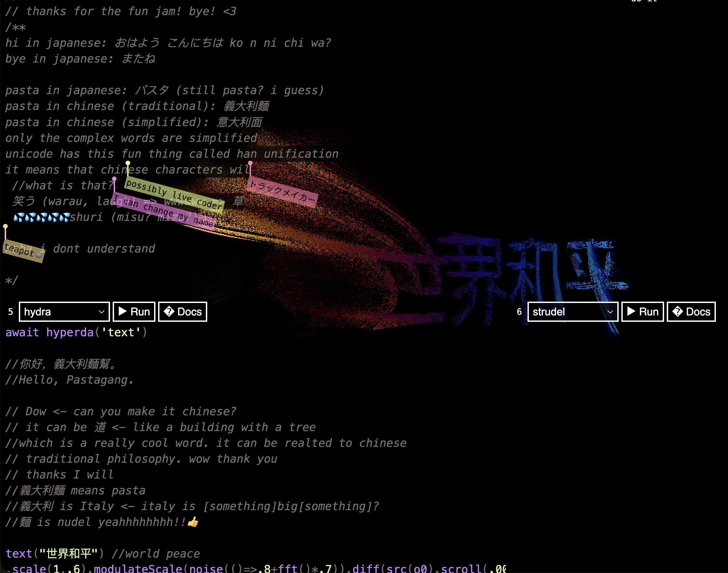Open Docs for the strudel pane

click(691, 312)
